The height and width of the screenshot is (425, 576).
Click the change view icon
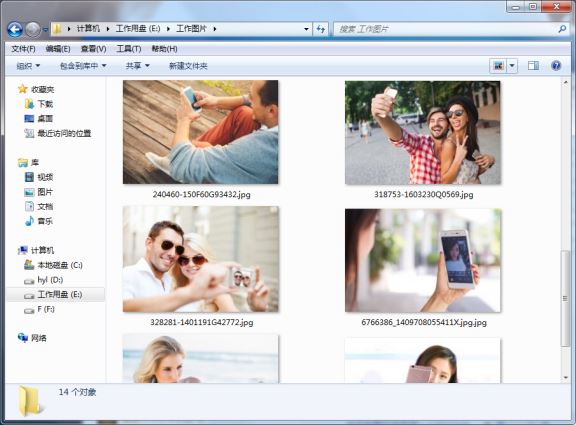[x=498, y=66]
